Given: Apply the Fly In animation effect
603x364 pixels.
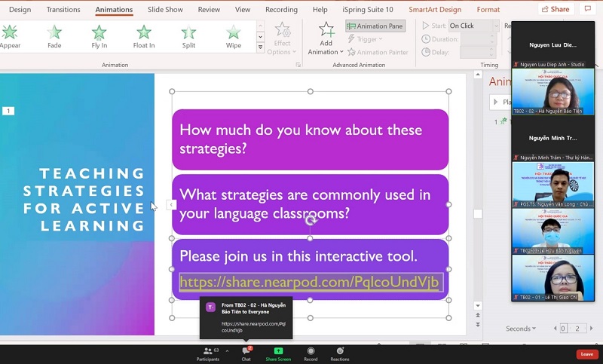Looking at the screenshot, I should [99, 35].
